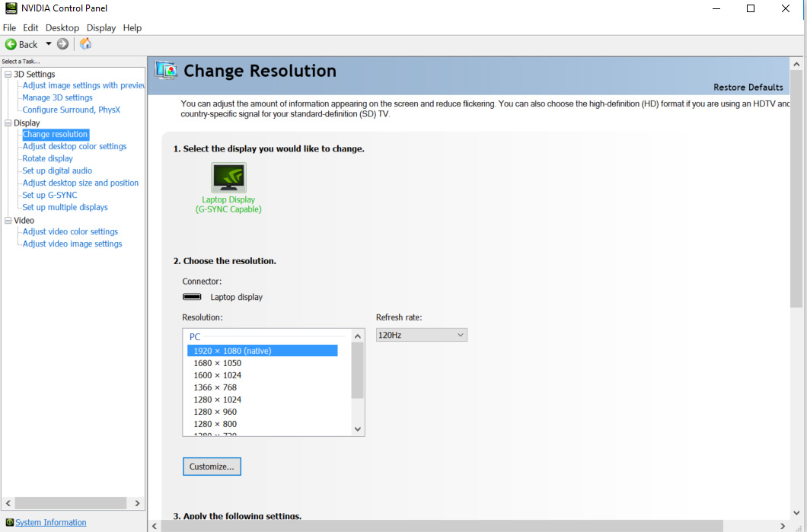Go to the Home icon in toolbar

85,43
